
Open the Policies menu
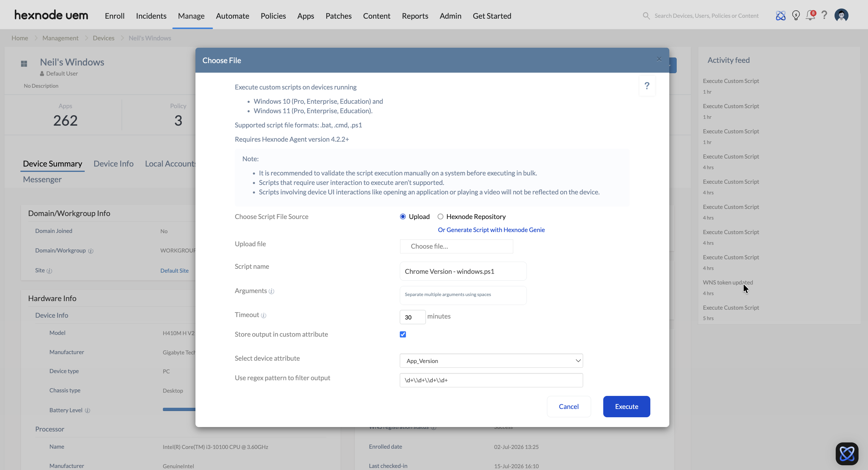coord(273,16)
